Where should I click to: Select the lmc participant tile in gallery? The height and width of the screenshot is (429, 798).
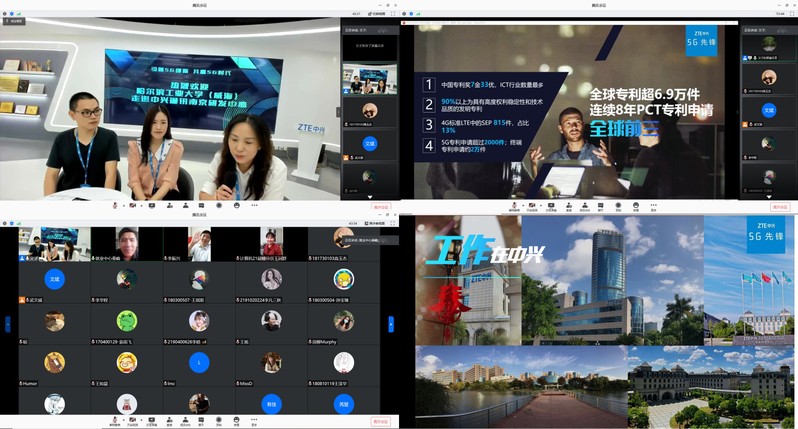tap(199, 366)
